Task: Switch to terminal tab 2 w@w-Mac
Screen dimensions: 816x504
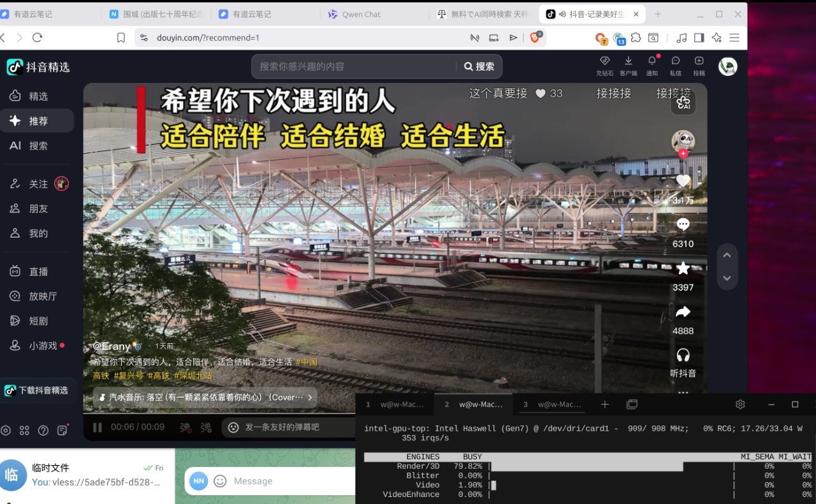Action: coord(474,404)
